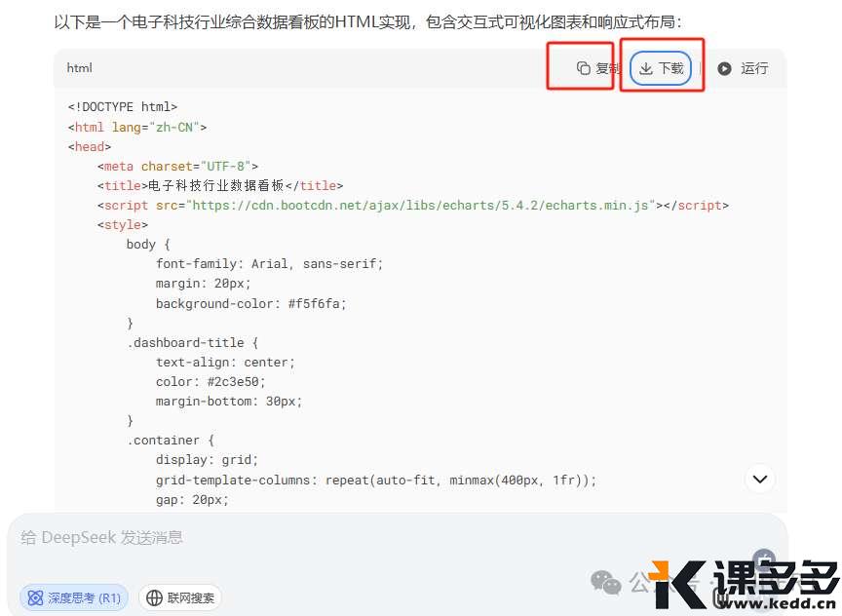
Task: Click the grid-template-columns code line
Action: [x=376, y=480]
